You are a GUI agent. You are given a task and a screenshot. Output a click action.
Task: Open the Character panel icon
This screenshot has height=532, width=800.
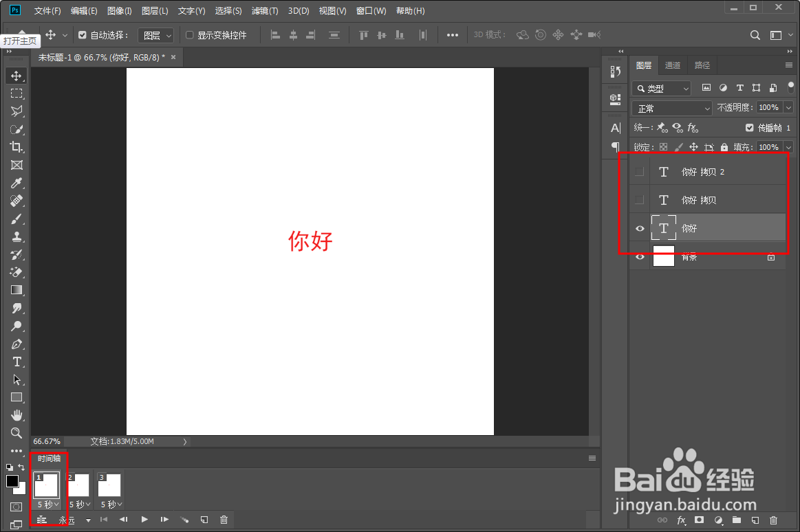click(x=616, y=128)
